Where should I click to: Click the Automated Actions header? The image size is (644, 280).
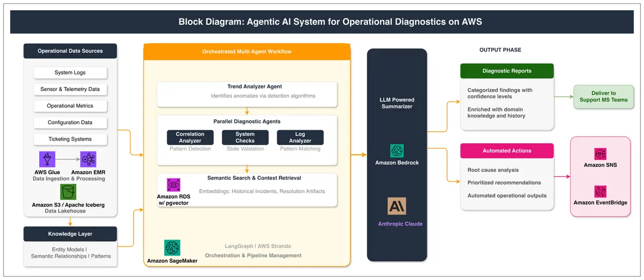click(507, 151)
